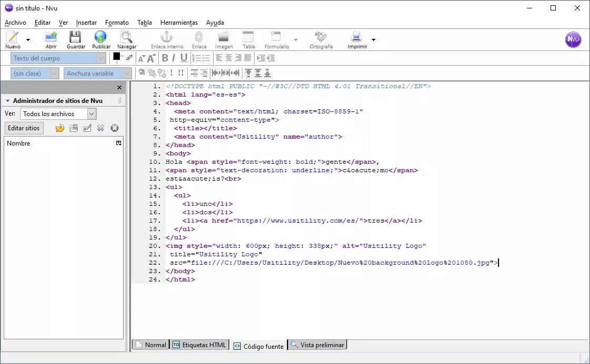Open the Herramientas menu
This screenshot has width=590, height=364.
pyautogui.click(x=179, y=23)
